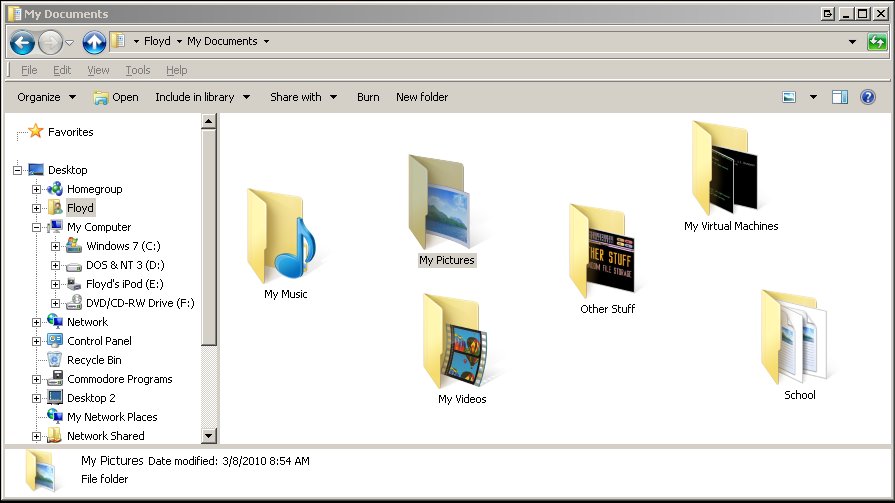Open the Help question mark icon

867,97
